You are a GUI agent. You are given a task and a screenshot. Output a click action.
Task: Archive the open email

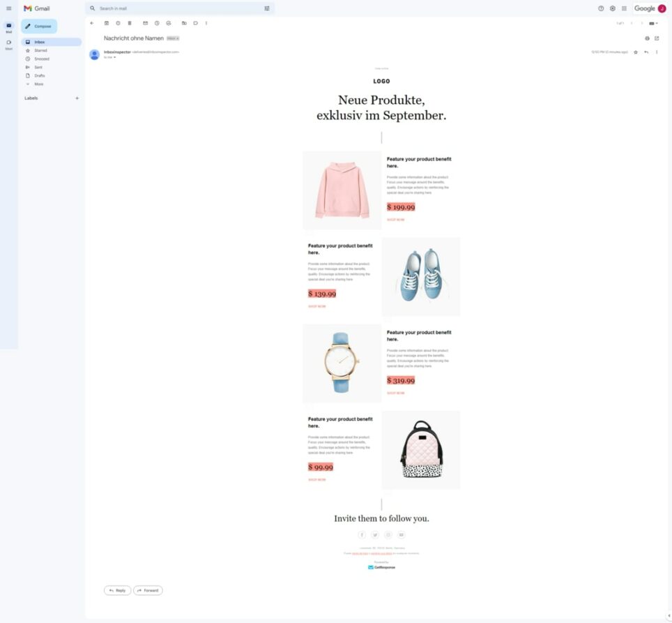[x=107, y=23]
